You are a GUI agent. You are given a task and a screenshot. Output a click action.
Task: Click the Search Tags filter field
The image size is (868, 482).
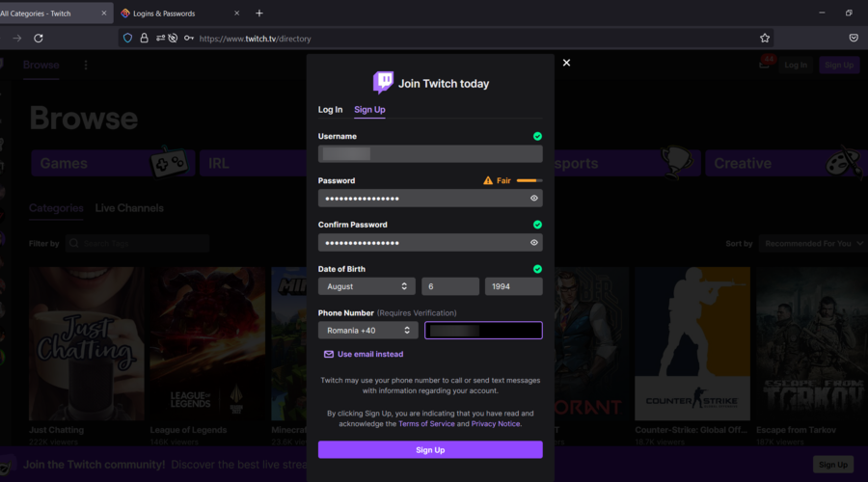pyautogui.click(x=137, y=244)
